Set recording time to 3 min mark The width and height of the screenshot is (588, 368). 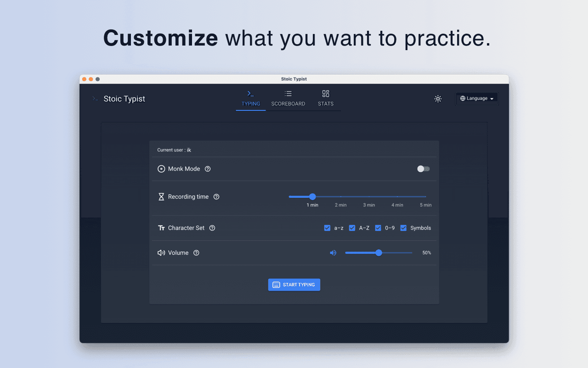coord(369,197)
